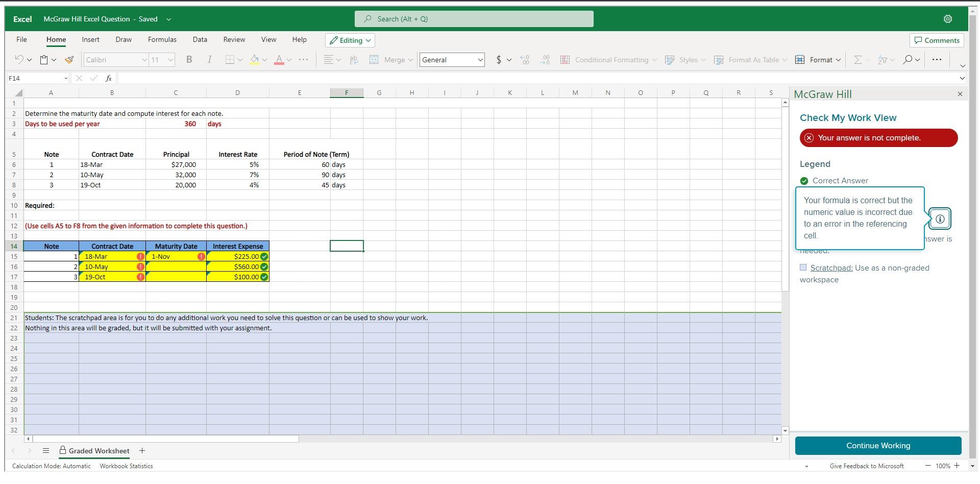Viewport: 980px width, 484px height.
Task: Open the Data tab
Action: (200, 39)
